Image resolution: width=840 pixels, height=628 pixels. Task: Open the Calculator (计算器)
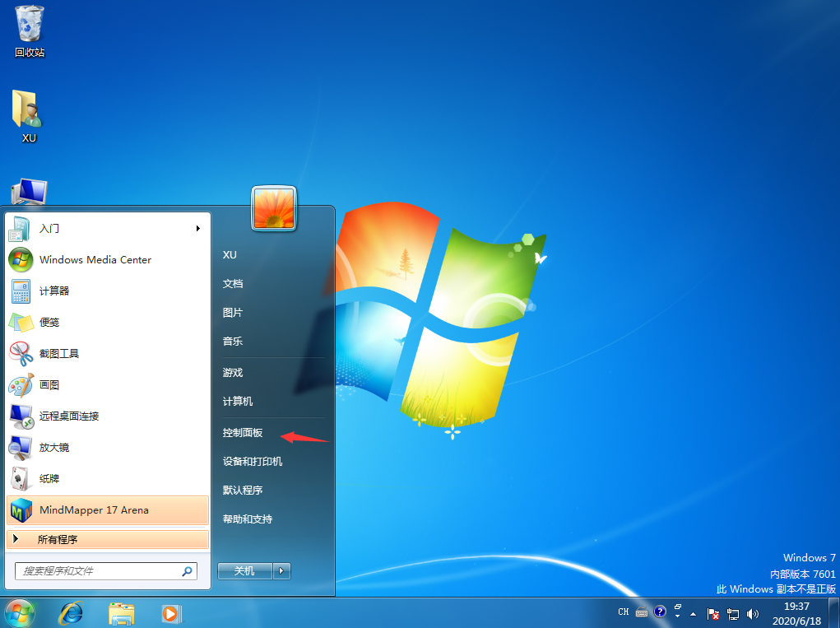tap(53, 291)
